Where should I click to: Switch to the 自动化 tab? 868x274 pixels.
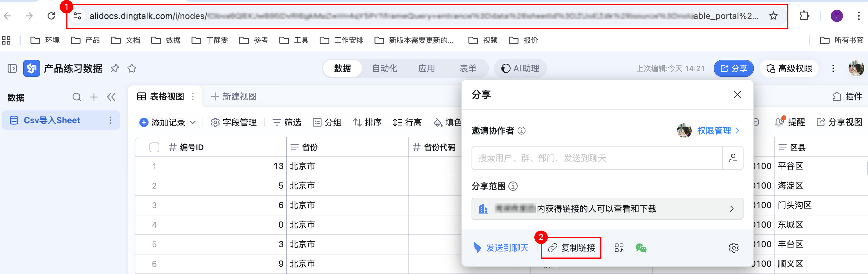click(x=384, y=68)
